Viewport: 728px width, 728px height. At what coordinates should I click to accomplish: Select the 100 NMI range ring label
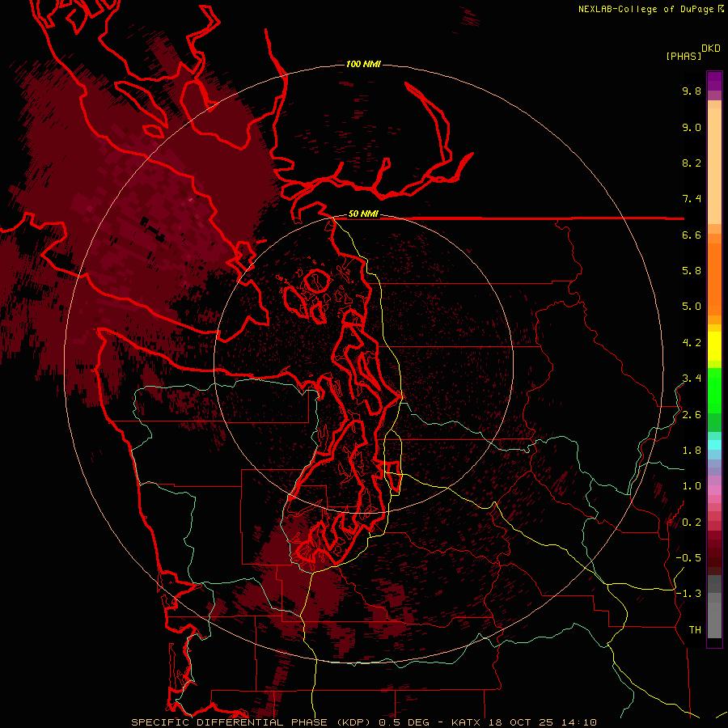point(363,64)
